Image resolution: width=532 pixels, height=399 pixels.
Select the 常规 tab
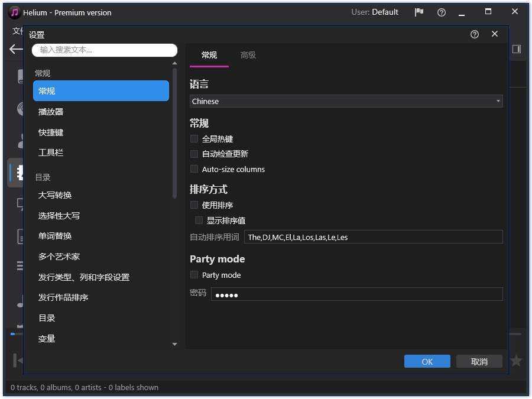pos(209,55)
